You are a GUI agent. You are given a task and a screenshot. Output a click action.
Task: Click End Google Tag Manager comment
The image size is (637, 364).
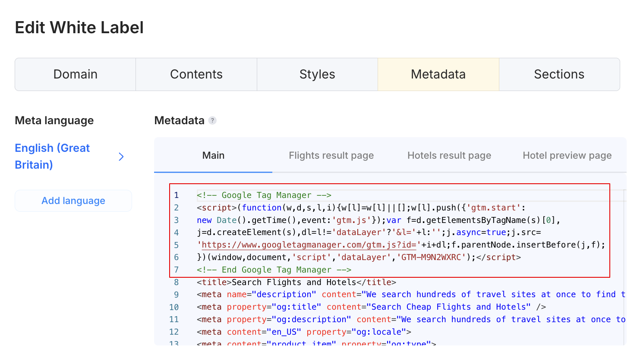click(274, 270)
